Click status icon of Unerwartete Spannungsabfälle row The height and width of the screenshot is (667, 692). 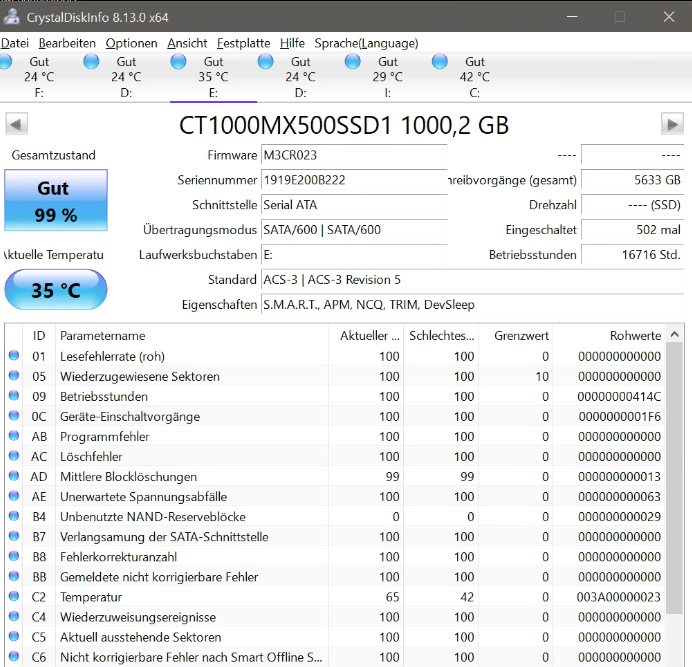[14, 496]
